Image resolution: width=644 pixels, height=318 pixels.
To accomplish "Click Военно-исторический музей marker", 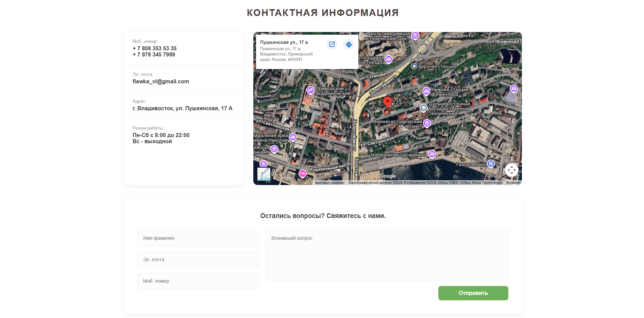I will (427, 123).
